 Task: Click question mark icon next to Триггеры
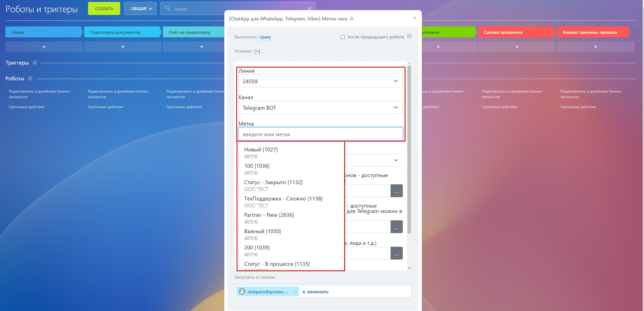(x=35, y=63)
